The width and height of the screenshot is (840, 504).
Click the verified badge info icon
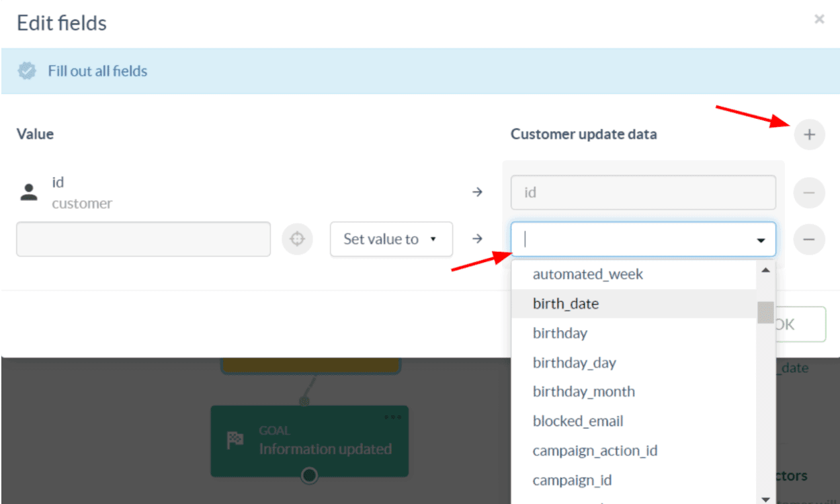[27, 71]
